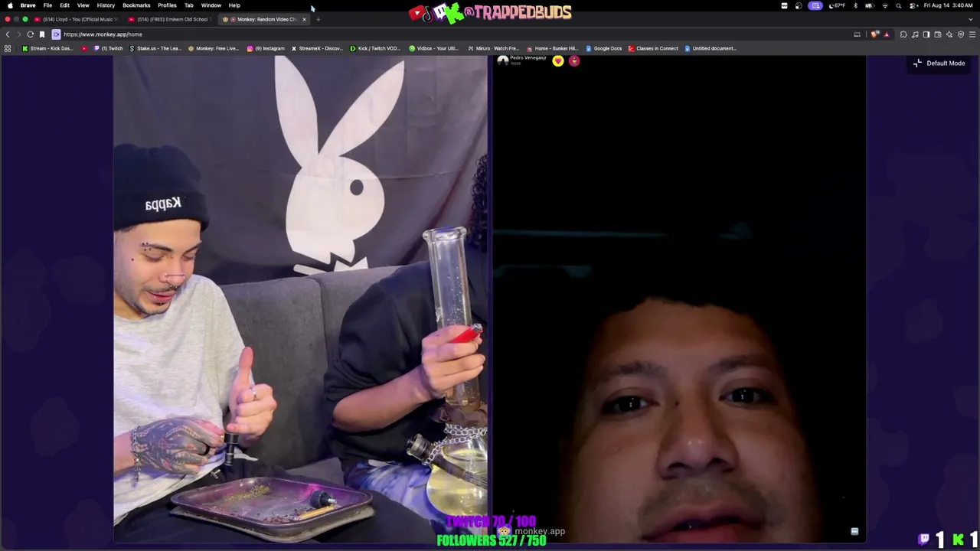The width and height of the screenshot is (980, 551).
Task: Open the Stake.us bookmark
Action: coord(155,48)
